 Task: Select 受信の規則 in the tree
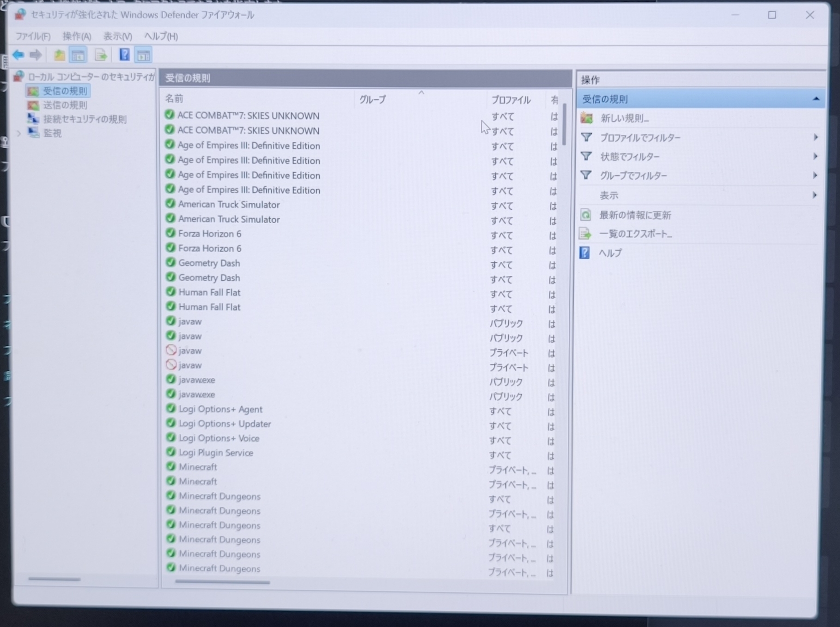pyautogui.click(x=65, y=91)
